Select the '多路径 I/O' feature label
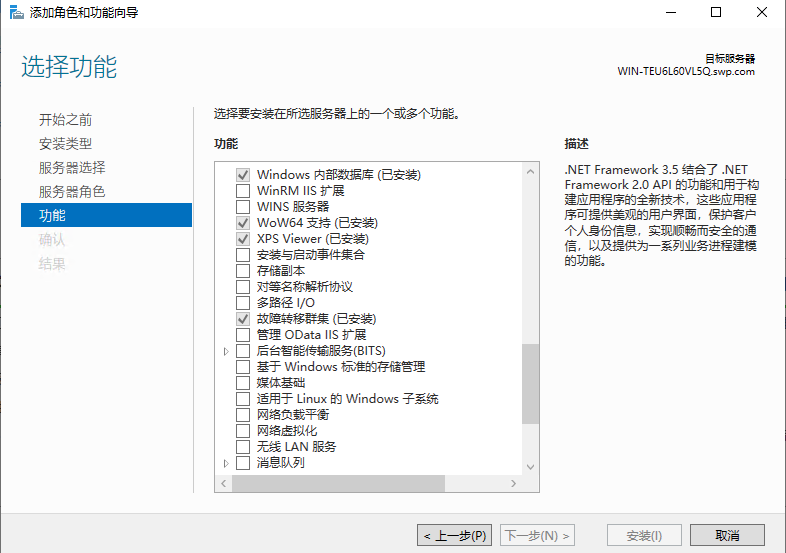 pyautogui.click(x=286, y=303)
